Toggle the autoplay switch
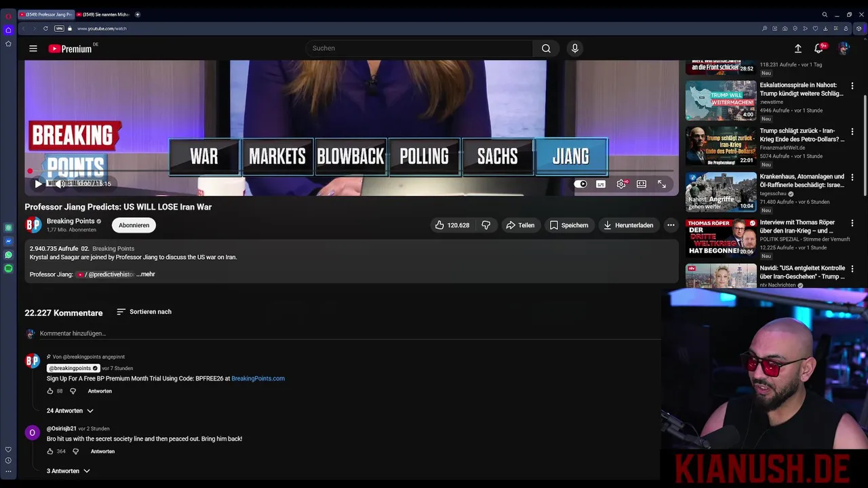The image size is (868, 488). (580, 184)
